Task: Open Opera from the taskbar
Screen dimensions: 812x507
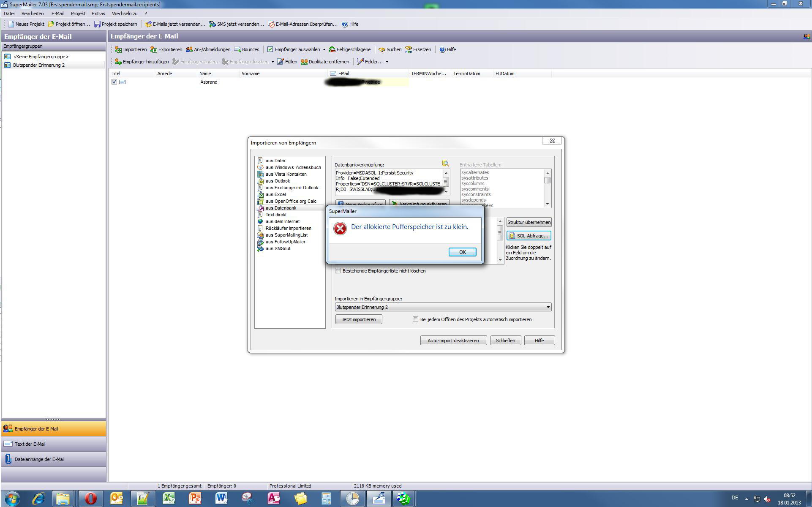Action: click(90, 499)
